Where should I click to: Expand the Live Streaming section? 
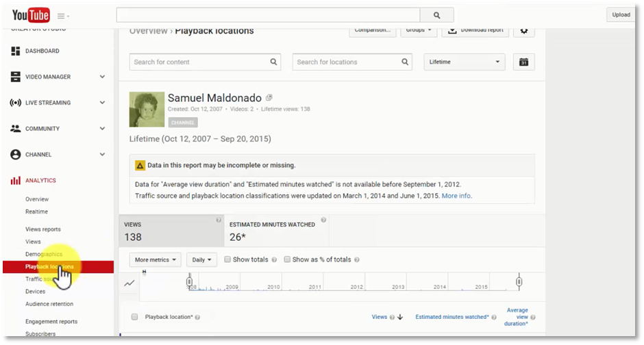(x=102, y=103)
